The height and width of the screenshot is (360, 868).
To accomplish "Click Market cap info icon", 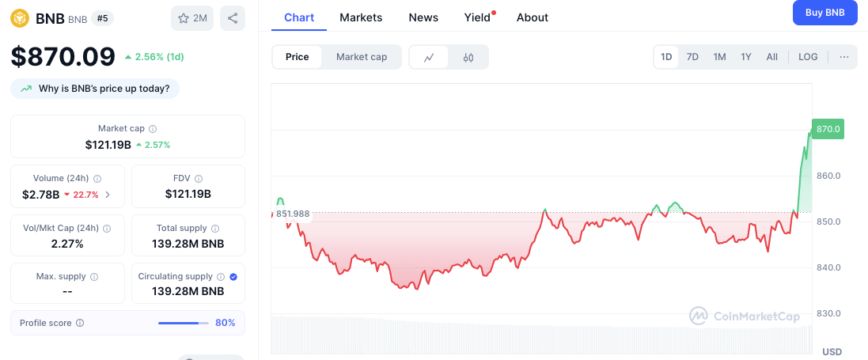I will [153, 129].
